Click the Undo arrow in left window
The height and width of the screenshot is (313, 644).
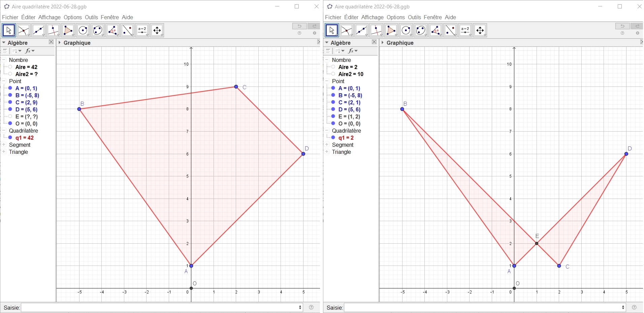(x=299, y=26)
